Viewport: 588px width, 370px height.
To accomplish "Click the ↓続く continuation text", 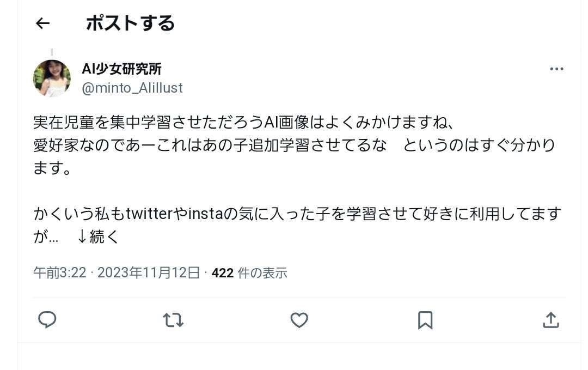I will coord(97,237).
